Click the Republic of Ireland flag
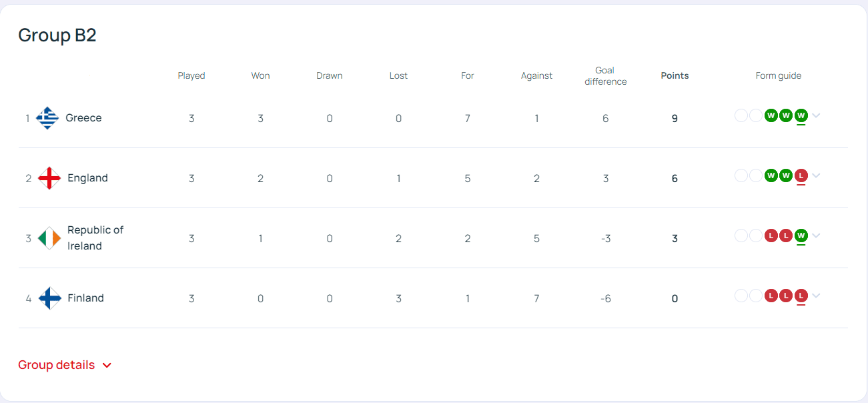 coord(49,238)
